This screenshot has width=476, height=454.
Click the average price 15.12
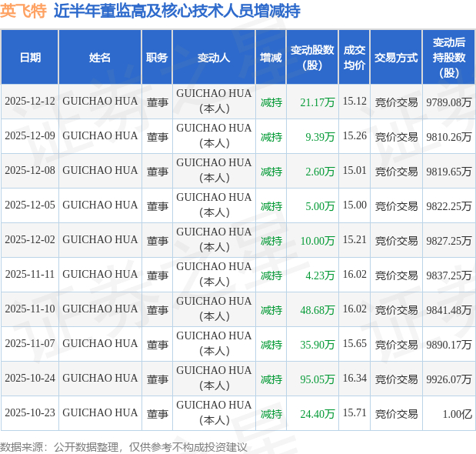coord(355,102)
